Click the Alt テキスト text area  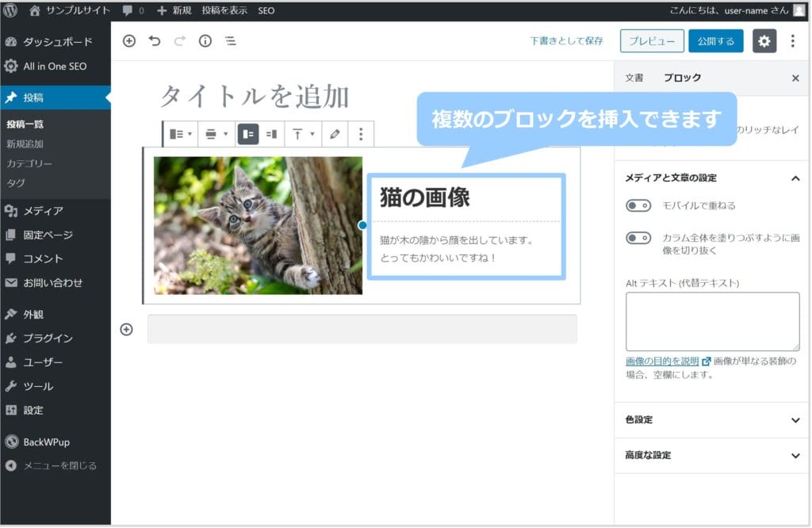pyautogui.click(x=712, y=321)
